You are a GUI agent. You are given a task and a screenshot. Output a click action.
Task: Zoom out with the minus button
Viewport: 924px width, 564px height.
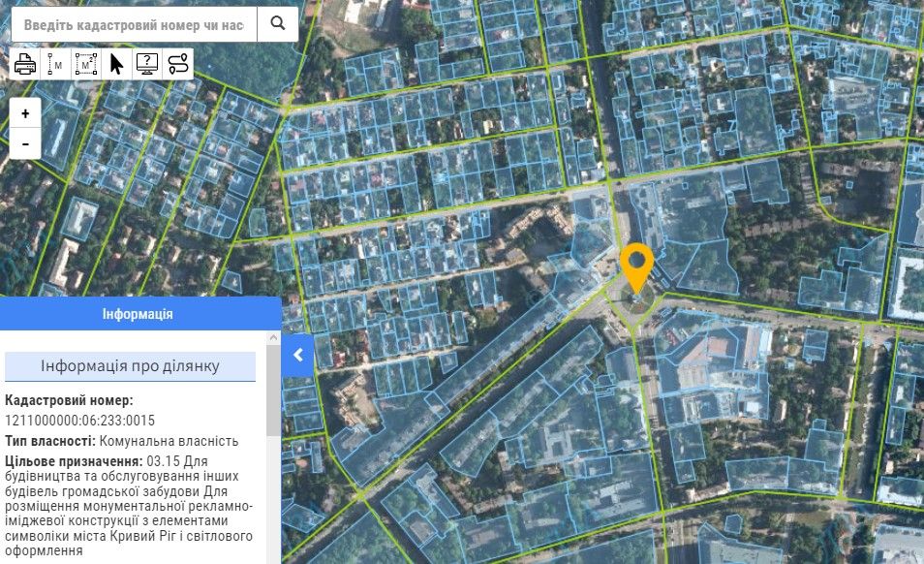(x=25, y=143)
